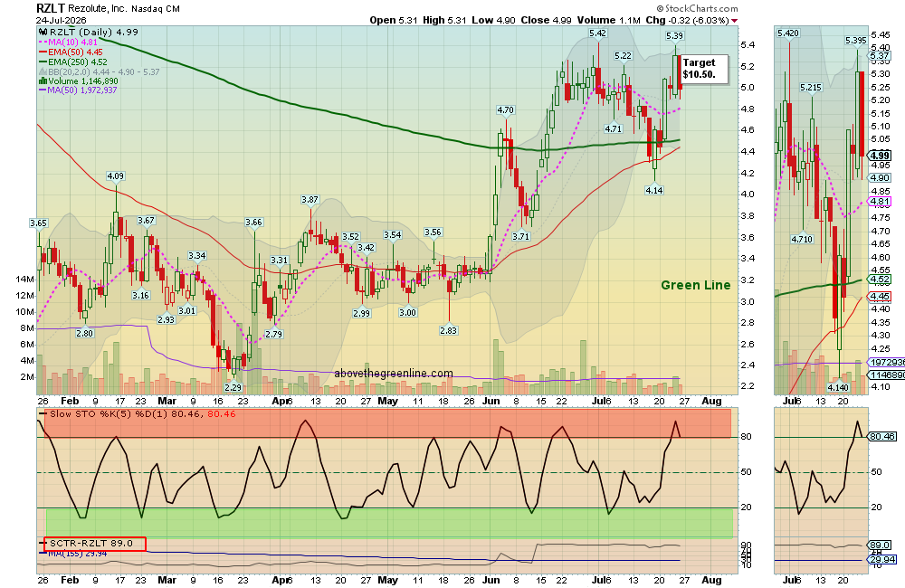The image size is (905, 588).
Task: Click the Mar label on top chart date axis
Action: click(x=167, y=401)
